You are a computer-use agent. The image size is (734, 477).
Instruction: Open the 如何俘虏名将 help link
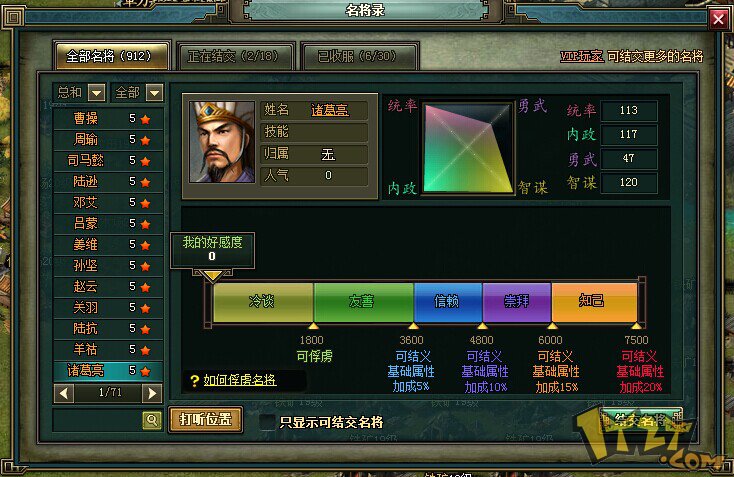click(x=240, y=380)
